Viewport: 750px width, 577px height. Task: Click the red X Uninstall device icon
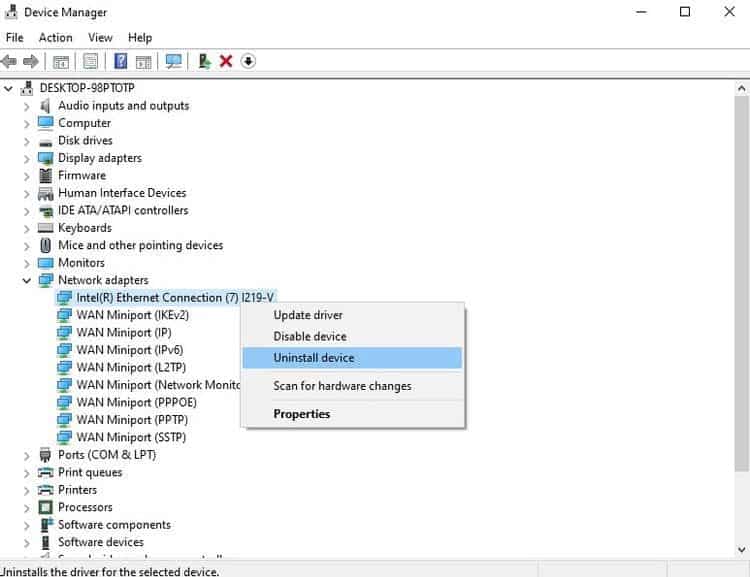coord(226,61)
